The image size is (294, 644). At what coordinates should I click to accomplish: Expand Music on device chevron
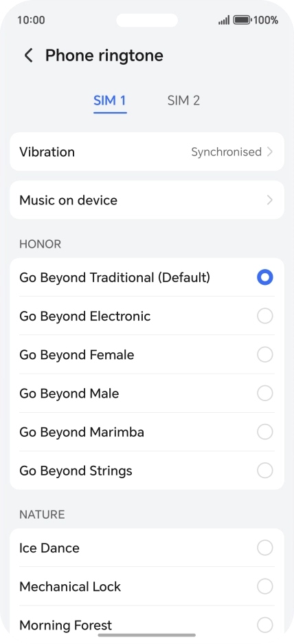269,200
